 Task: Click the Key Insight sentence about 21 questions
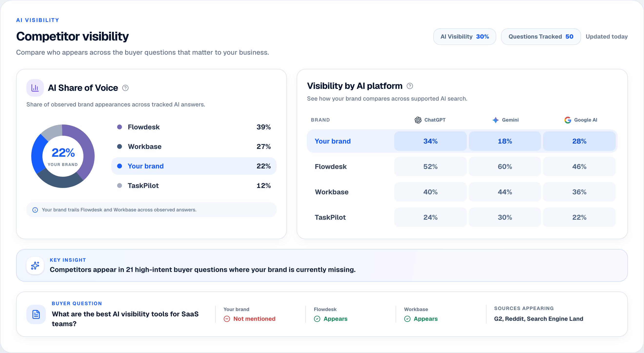pos(202,270)
